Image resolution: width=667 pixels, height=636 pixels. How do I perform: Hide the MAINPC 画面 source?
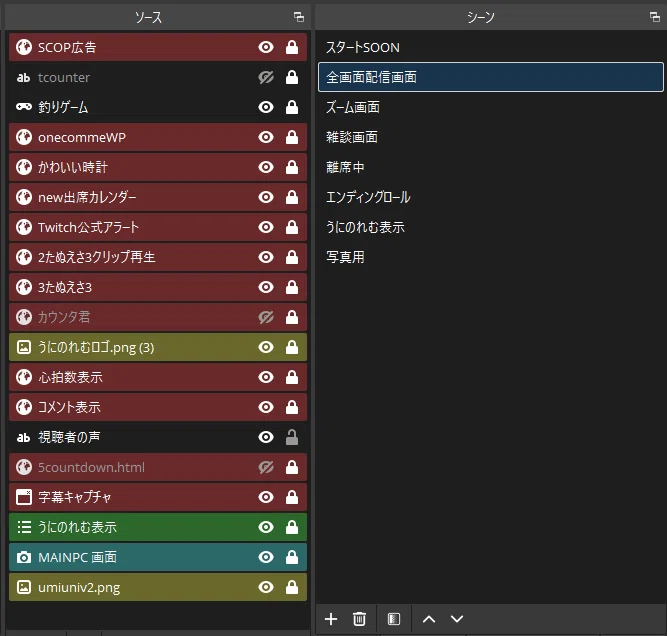pos(266,557)
